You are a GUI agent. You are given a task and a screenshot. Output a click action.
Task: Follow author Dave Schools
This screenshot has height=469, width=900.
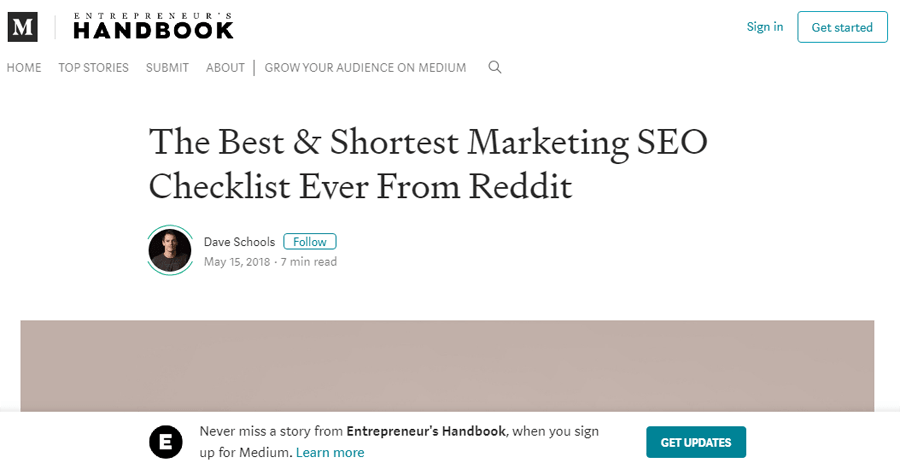tap(310, 242)
